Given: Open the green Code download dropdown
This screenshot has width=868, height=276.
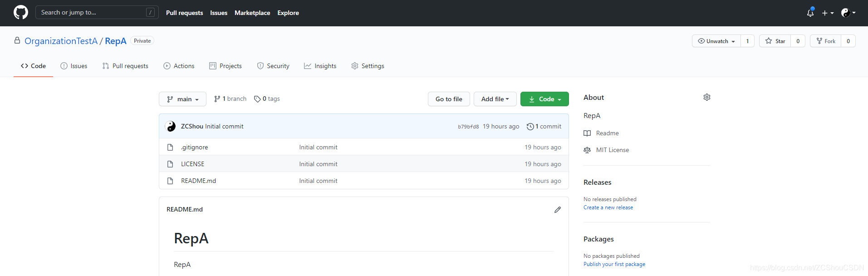Looking at the screenshot, I should click(544, 99).
